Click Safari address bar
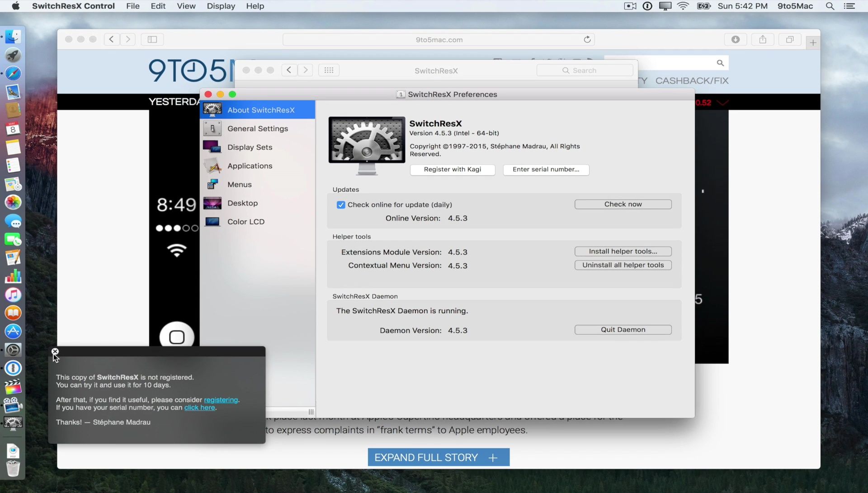 tap(439, 39)
